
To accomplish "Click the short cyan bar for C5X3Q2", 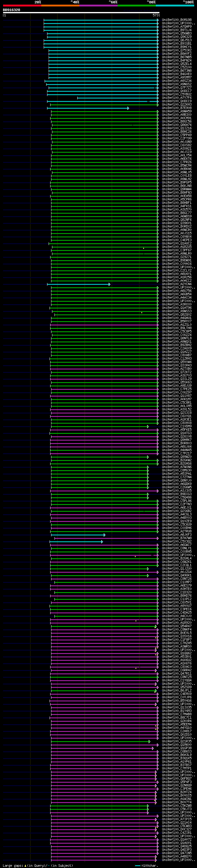I will pyautogui.click(x=76, y=542).
